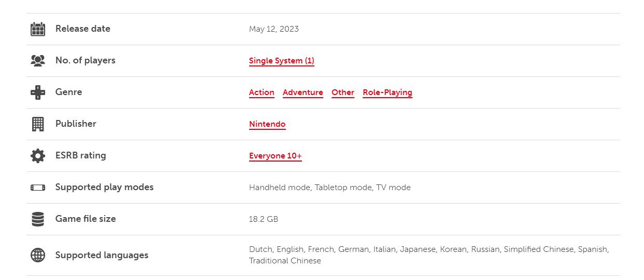
Task: Click the Supported languages label
Action: [x=102, y=255]
